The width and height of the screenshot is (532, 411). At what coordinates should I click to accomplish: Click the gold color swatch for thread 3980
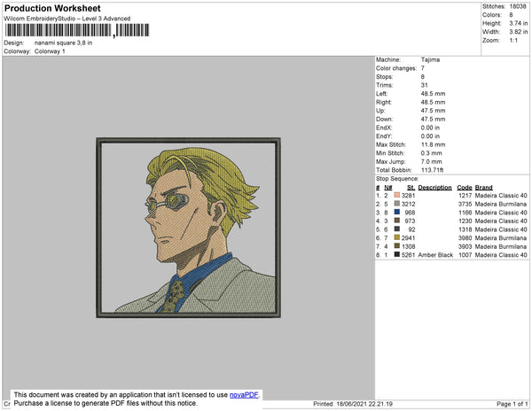pos(397,237)
